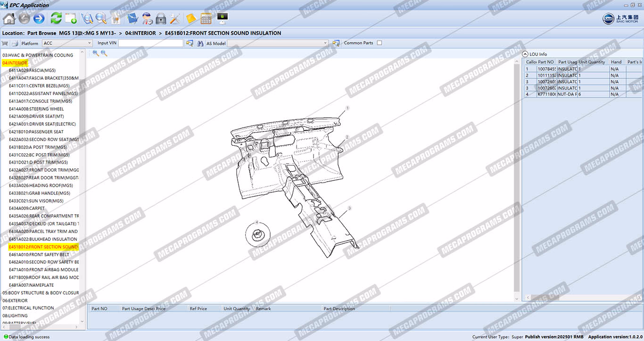Click the Part NO column header in LOU table
Image resolution: width=644 pixels, height=341 pixels.
(x=546, y=62)
